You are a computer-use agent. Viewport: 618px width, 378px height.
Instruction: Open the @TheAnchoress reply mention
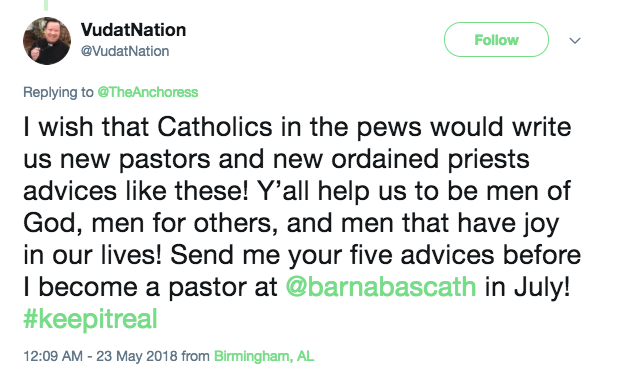click(147, 92)
